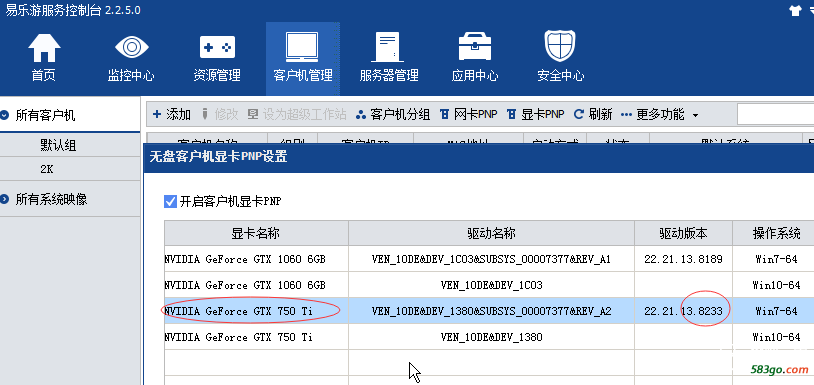Image resolution: width=814 pixels, height=385 pixels.
Task: Click the shirt skin icon in title bar
Action: coord(794,11)
